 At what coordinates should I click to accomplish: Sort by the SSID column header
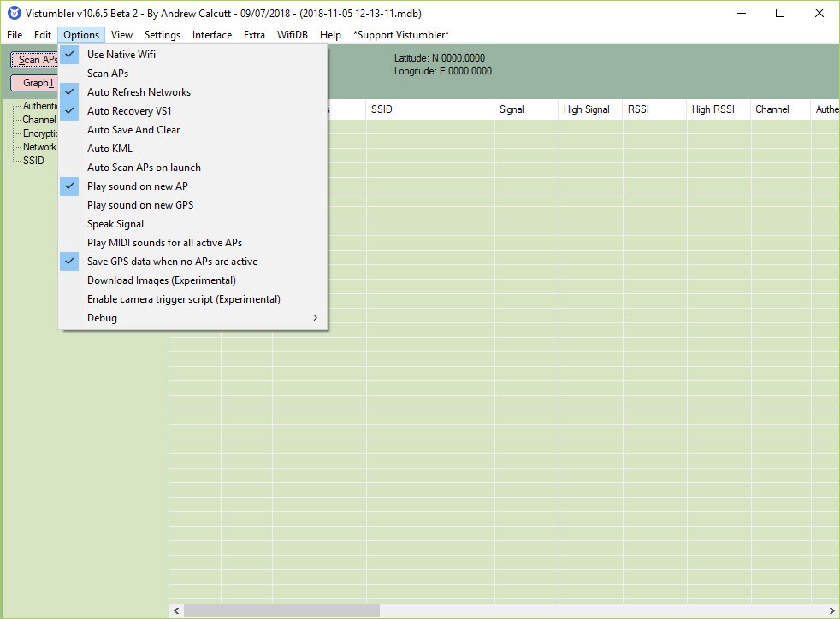point(430,109)
